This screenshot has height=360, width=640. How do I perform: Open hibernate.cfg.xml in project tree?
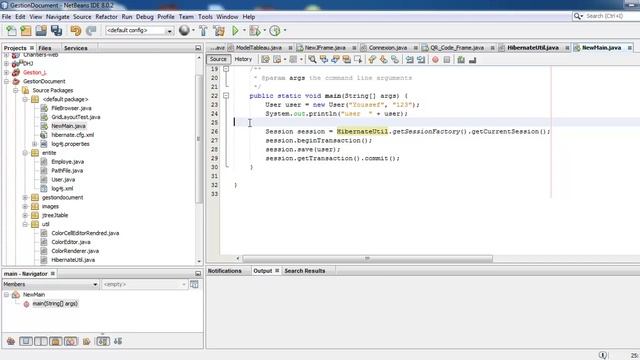pyautogui.click(x=72, y=135)
